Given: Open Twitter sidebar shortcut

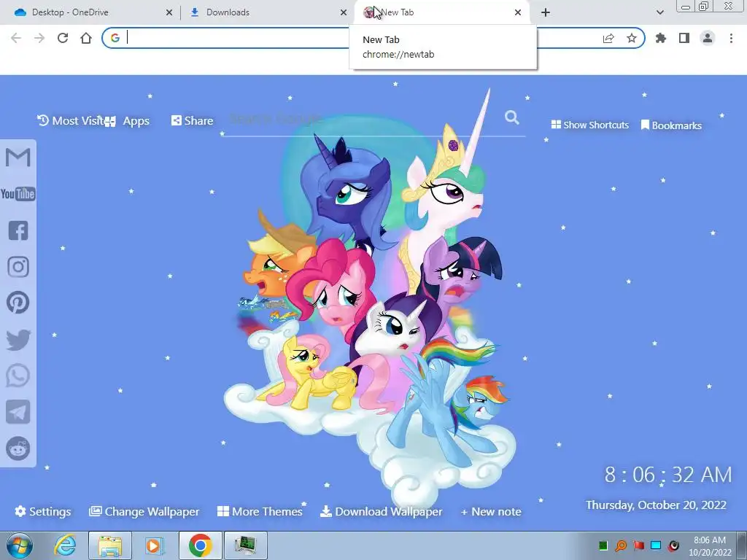Looking at the screenshot, I should point(18,340).
